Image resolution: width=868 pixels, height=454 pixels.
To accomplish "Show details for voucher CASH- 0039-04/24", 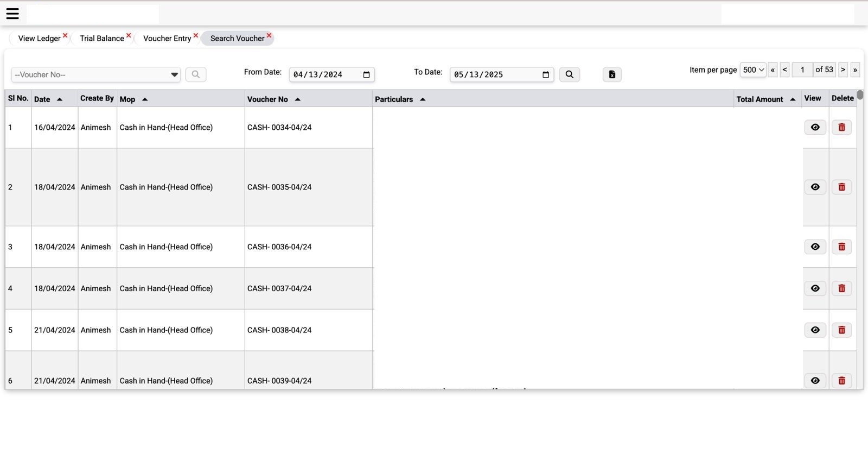I will [815, 381].
